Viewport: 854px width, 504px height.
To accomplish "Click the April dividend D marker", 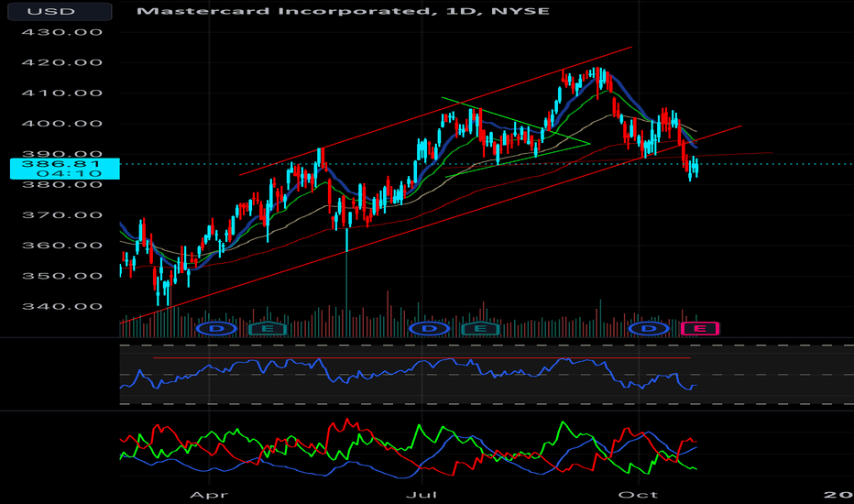I will (216, 329).
